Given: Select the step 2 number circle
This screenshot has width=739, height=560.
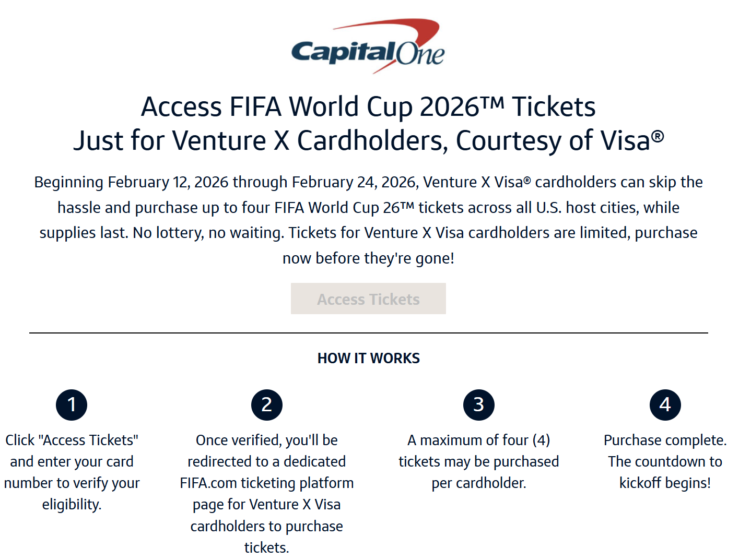Looking at the screenshot, I should pyautogui.click(x=266, y=404).
